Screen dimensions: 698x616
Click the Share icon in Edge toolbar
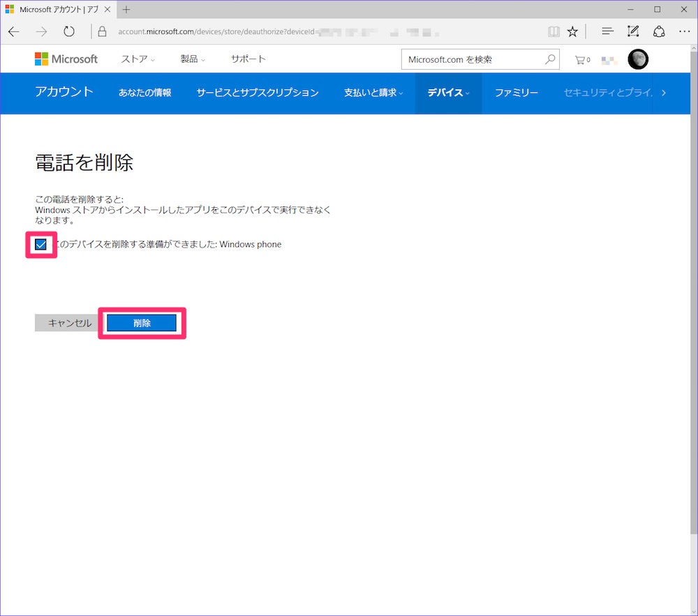click(659, 31)
